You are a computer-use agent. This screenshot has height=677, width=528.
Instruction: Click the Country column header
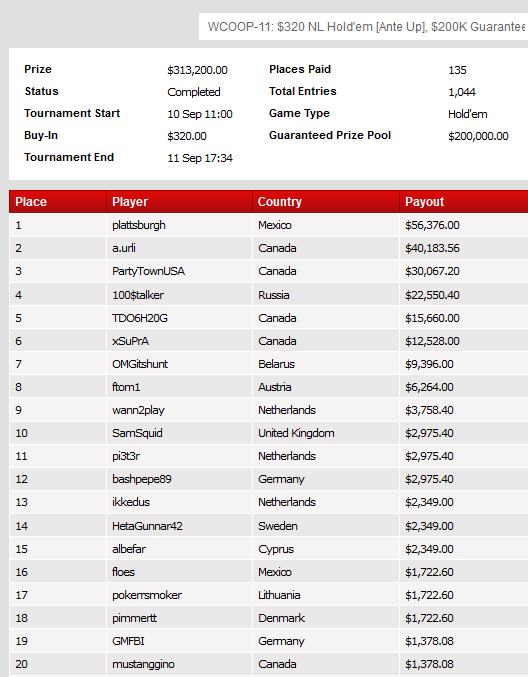coord(326,202)
